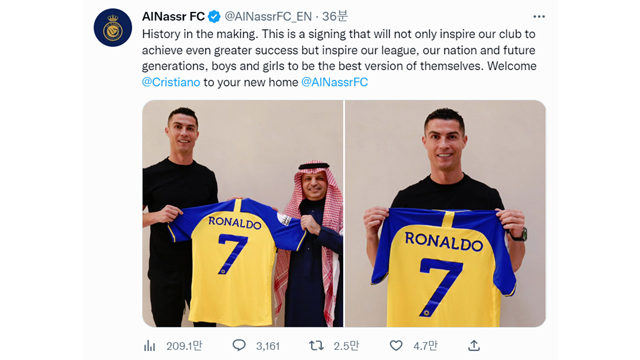
Task: Open left photo with two men
Action: coord(242,213)
